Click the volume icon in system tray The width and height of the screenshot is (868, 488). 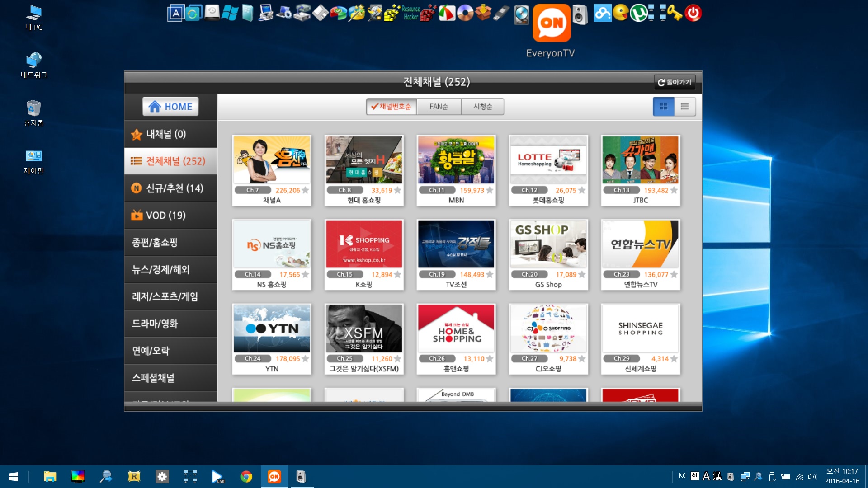click(812, 477)
